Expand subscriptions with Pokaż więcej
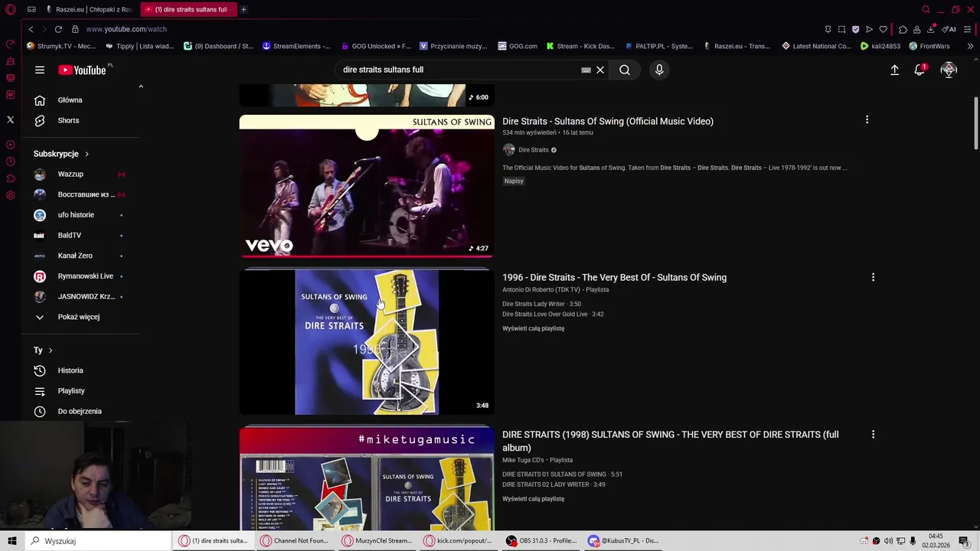 click(78, 317)
